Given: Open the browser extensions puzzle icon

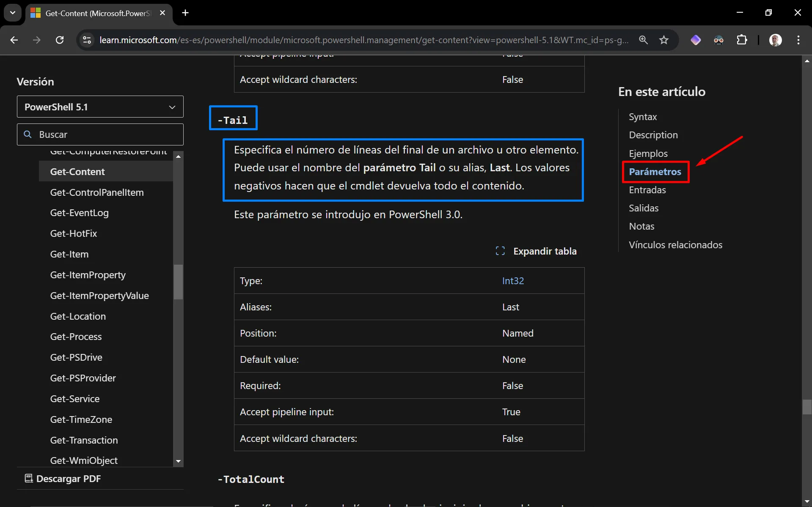Looking at the screenshot, I should tap(742, 40).
